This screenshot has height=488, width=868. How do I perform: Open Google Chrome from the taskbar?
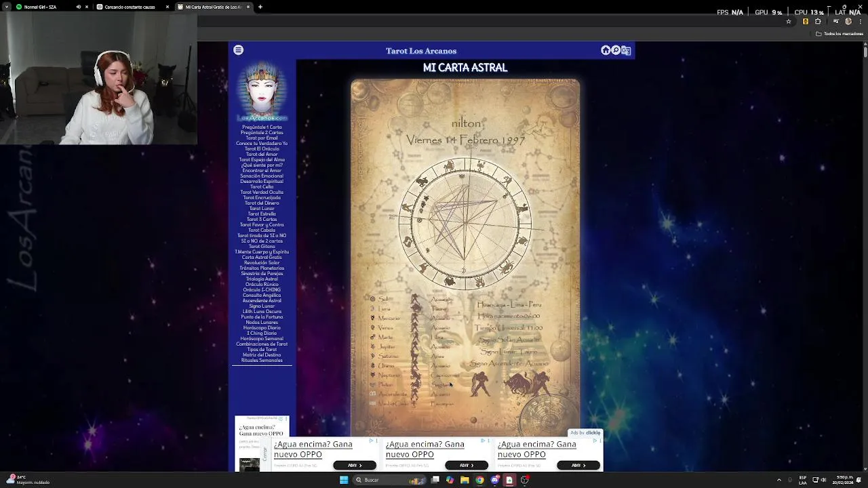tap(479, 480)
